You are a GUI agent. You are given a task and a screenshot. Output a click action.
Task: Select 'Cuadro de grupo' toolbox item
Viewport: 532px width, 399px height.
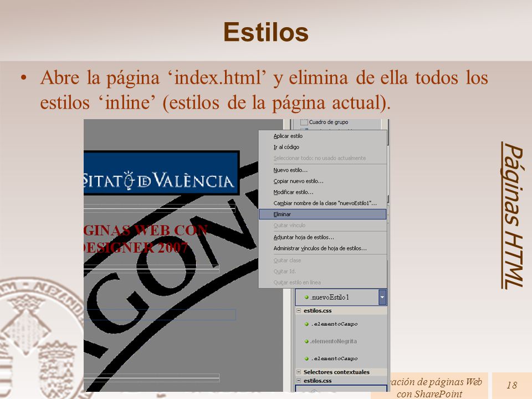pos(328,122)
